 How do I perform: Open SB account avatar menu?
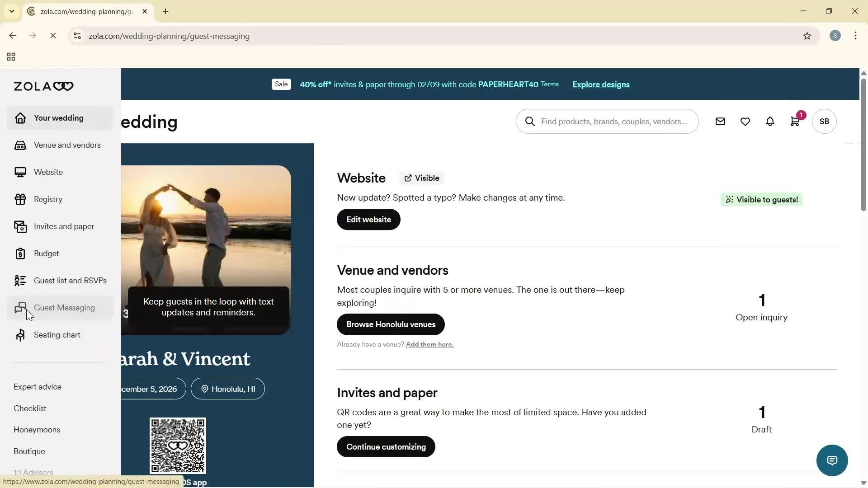[824, 122]
